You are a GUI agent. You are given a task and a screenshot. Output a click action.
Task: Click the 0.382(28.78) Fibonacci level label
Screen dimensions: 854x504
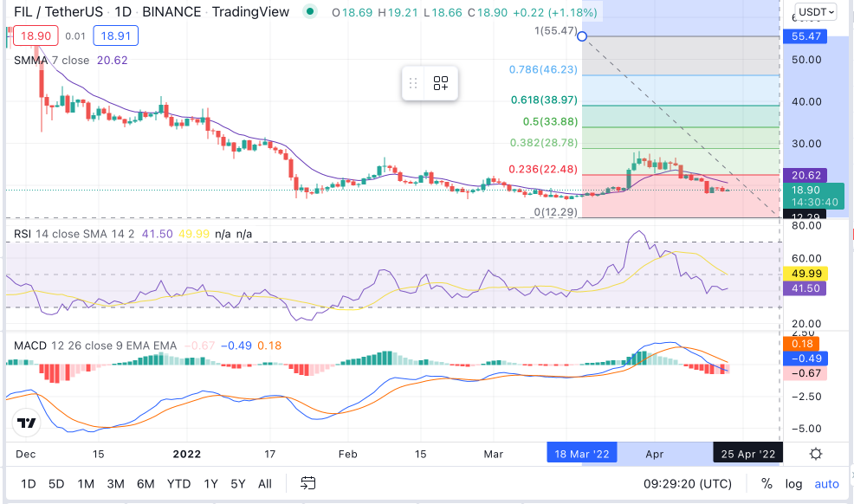coord(544,143)
